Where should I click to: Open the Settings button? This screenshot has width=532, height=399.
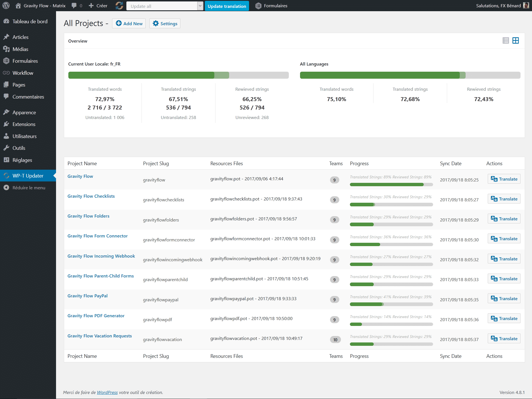(x=165, y=24)
